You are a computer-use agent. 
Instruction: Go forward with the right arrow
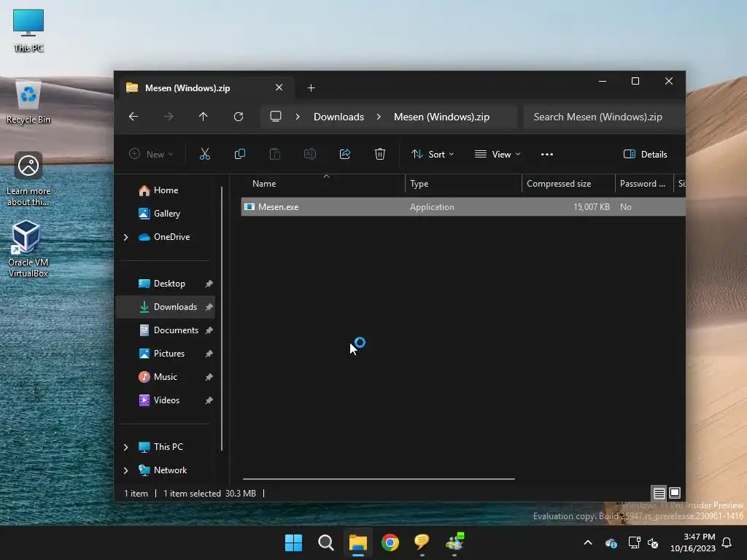pos(169,117)
